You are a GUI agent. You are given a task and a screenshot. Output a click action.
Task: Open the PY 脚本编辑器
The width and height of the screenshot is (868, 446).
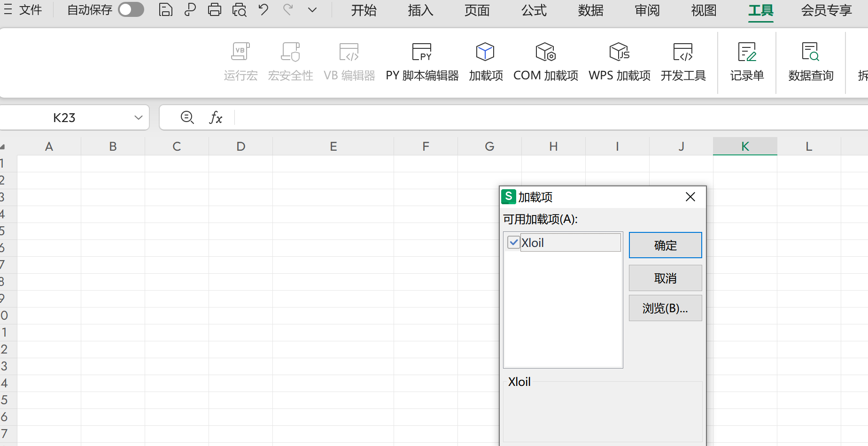coord(421,61)
